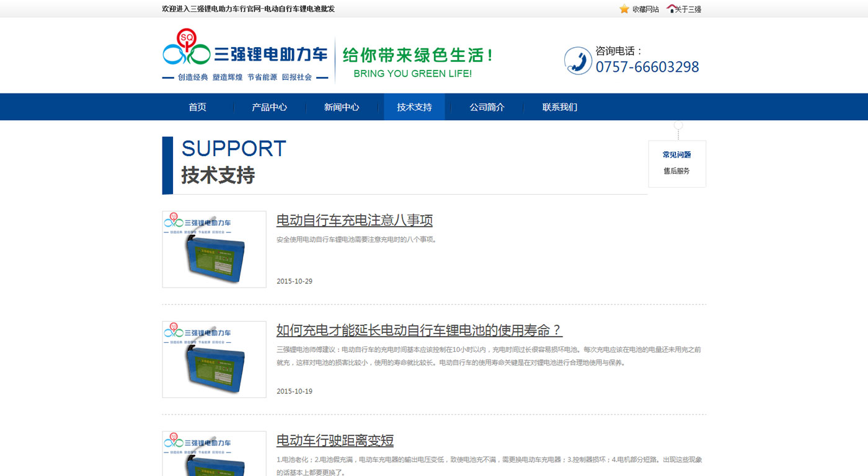This screenshot has width=868, height=476.
Task: Click phone number 0757-66603298
Action: click(647, 67)
